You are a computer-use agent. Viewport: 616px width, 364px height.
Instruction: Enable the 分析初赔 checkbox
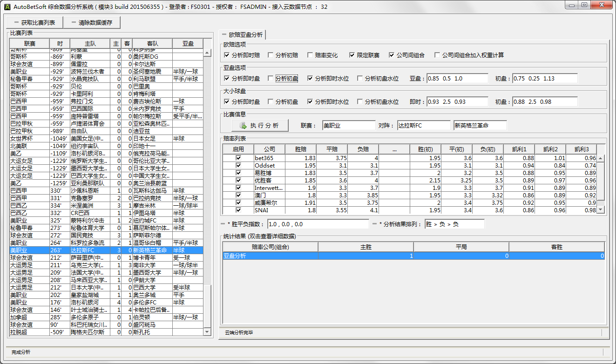click(271, 55)
